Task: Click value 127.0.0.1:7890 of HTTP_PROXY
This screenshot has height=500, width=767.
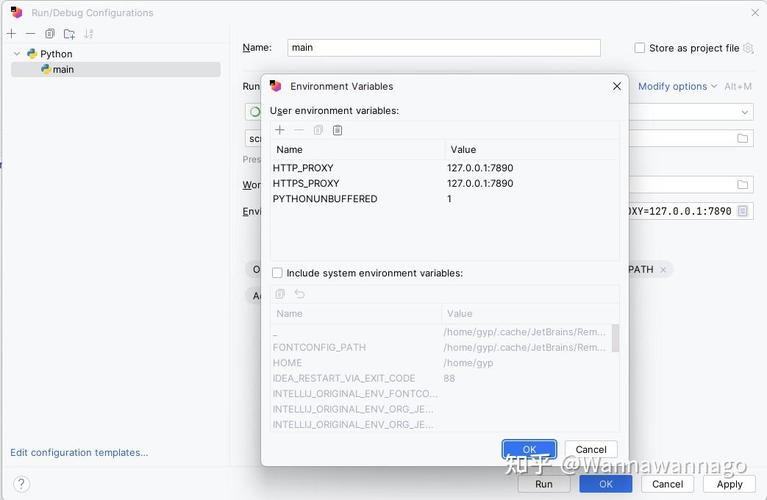Action: 480,168
